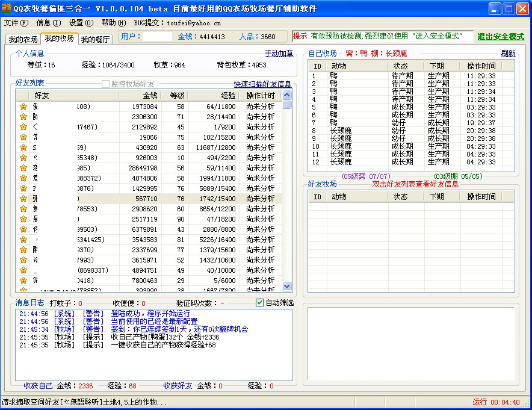Sort friends by the 经验 column header
The image size is (532, 410).
click(x=214, y=96)
